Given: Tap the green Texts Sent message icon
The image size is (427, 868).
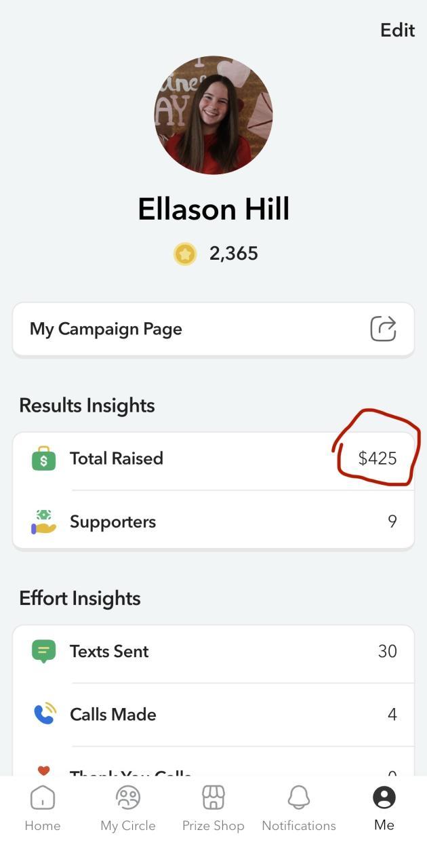Looking at the screenshot, I should tap(43, 652).
